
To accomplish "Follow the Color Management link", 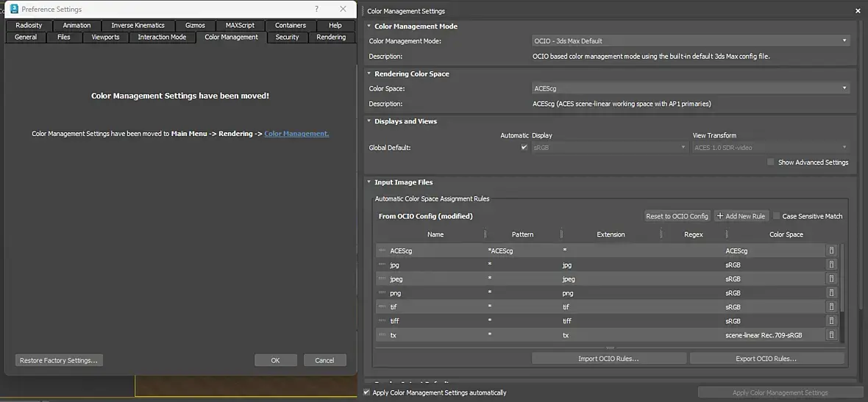I will [x=296, y=134].
